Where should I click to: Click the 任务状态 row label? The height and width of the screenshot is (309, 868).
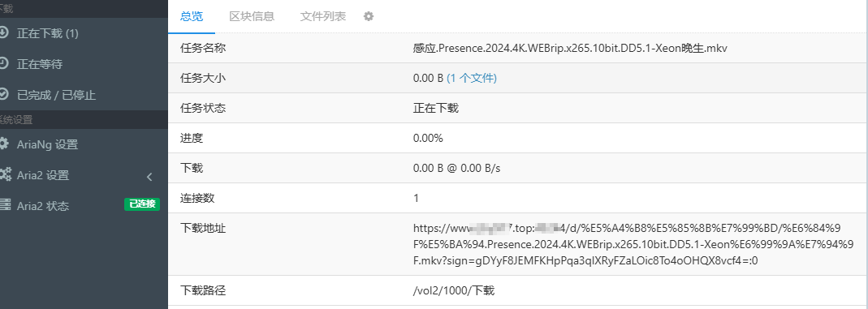click(203, 109)
